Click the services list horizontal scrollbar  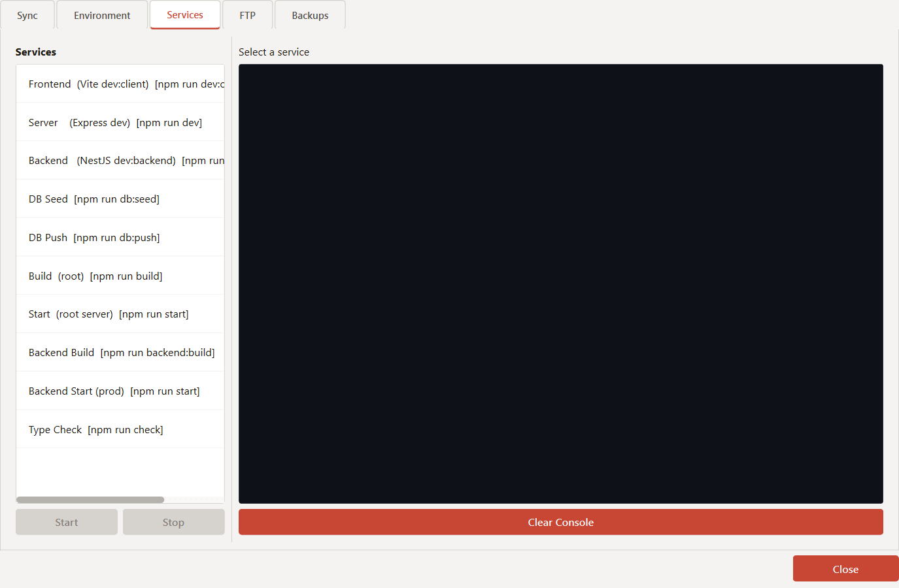[x=90, y=500]
